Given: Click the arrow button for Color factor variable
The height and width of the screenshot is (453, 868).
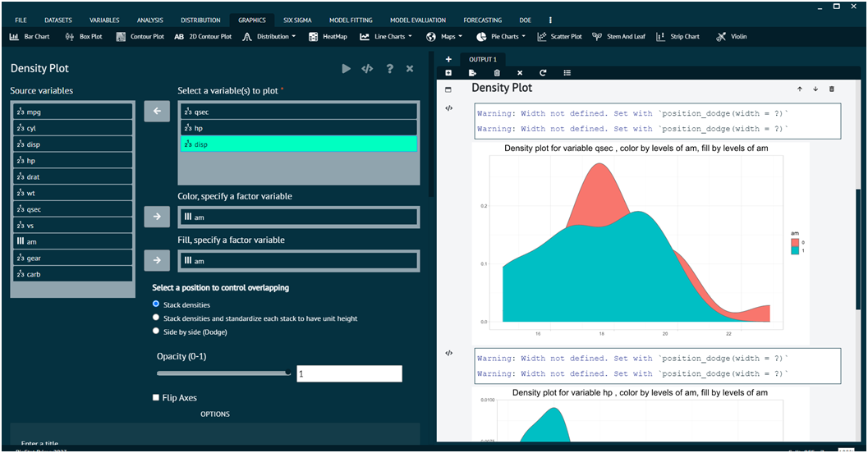Looking at the screenshot, I should (x=157, y=217).
